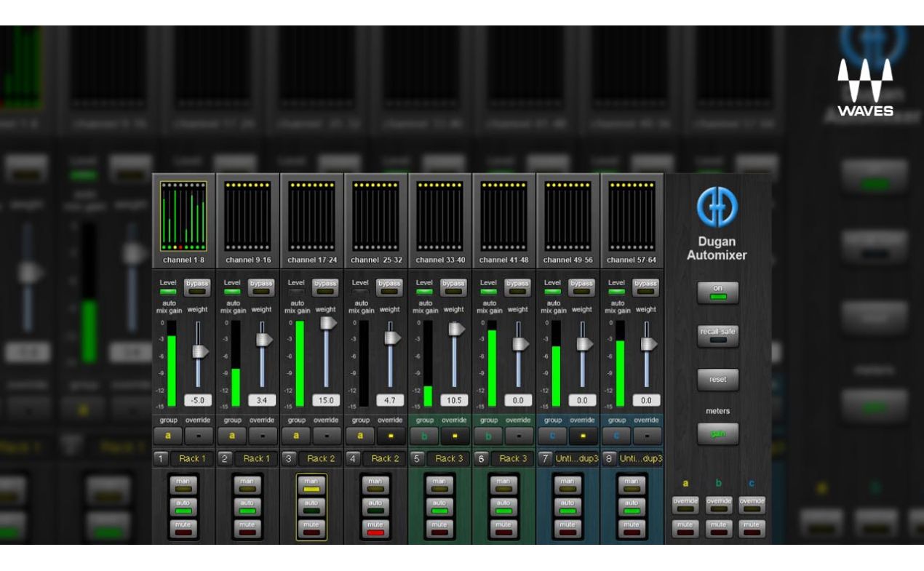This screenshot has width=924, height=571.
Task: Open the channel 1-8 meter display
Action: pos(184,216)
